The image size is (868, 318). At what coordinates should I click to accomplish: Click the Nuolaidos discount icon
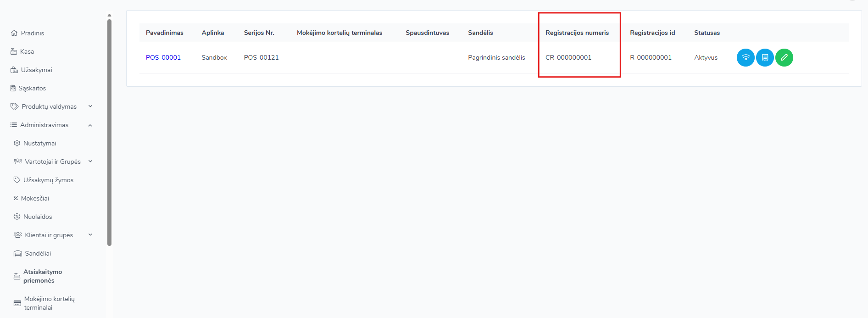click(17, 217)
